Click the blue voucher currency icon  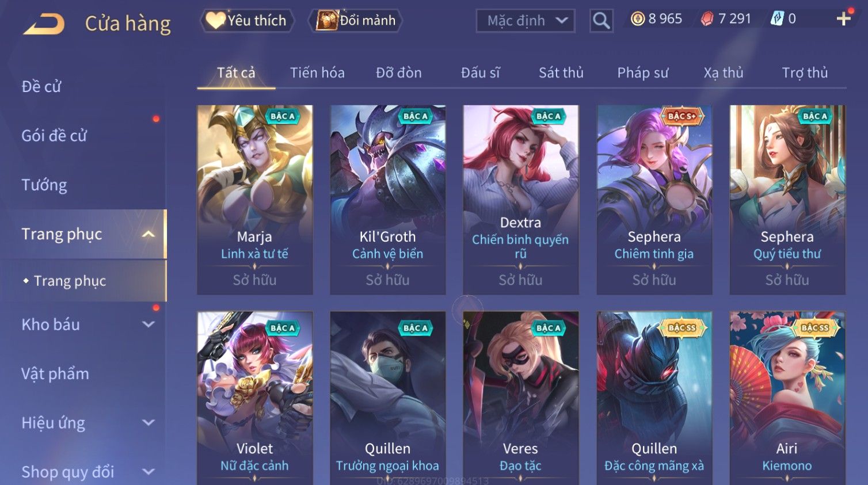[777, 19]
